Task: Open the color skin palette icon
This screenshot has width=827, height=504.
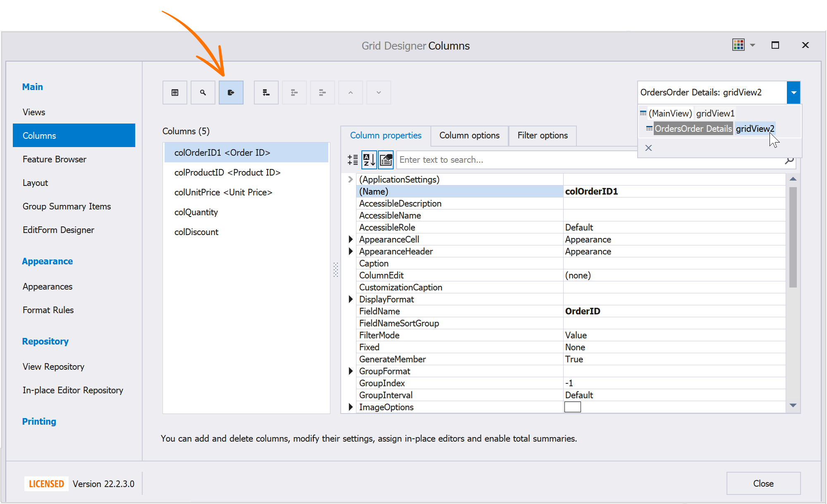Action: pyautogui.click(x=738, y=45)
